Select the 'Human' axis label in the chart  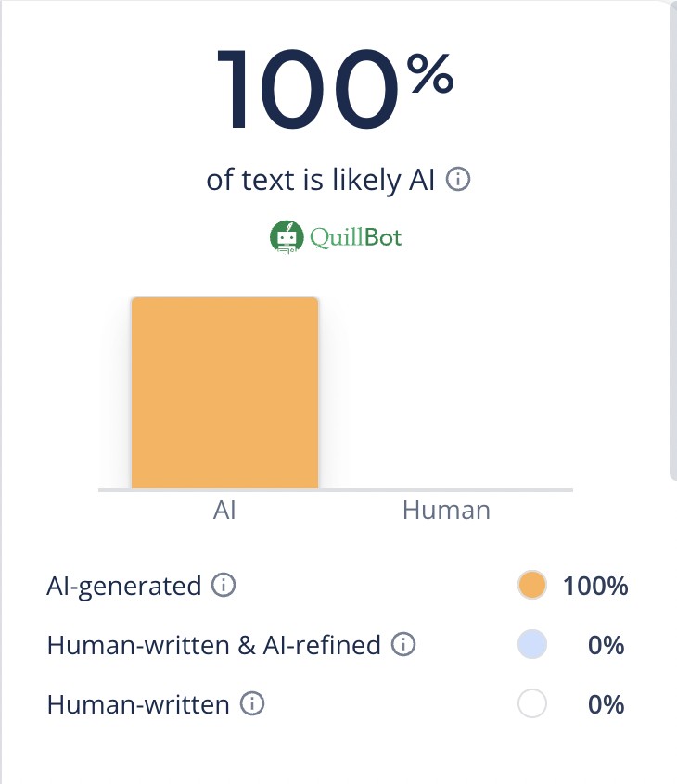point(446,511)
